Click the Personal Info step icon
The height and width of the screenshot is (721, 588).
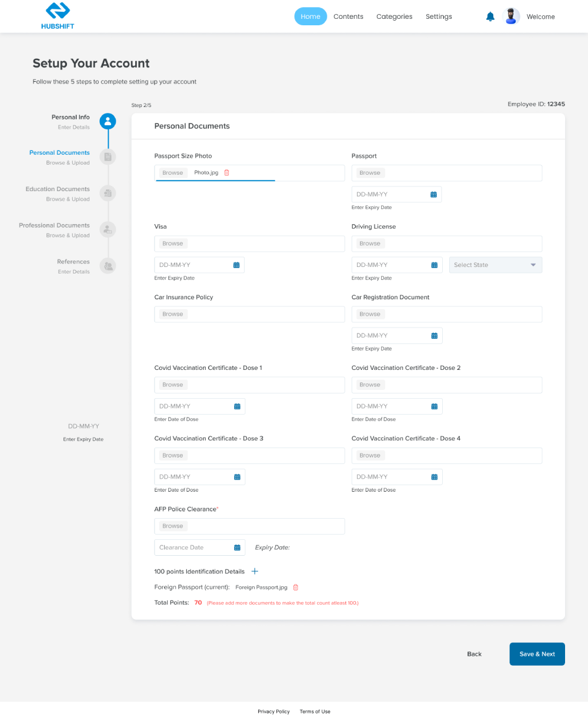click(x=108, y=121)
